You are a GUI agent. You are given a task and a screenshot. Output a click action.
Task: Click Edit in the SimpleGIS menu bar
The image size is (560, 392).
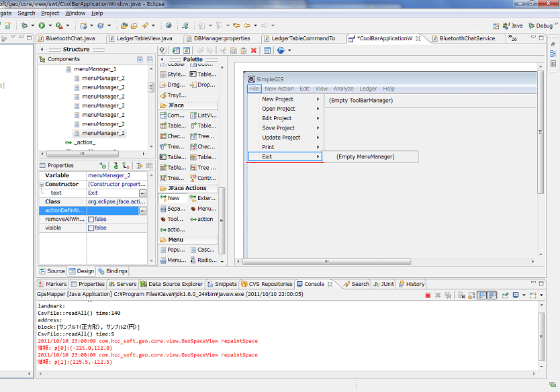[x=304, y=89]
